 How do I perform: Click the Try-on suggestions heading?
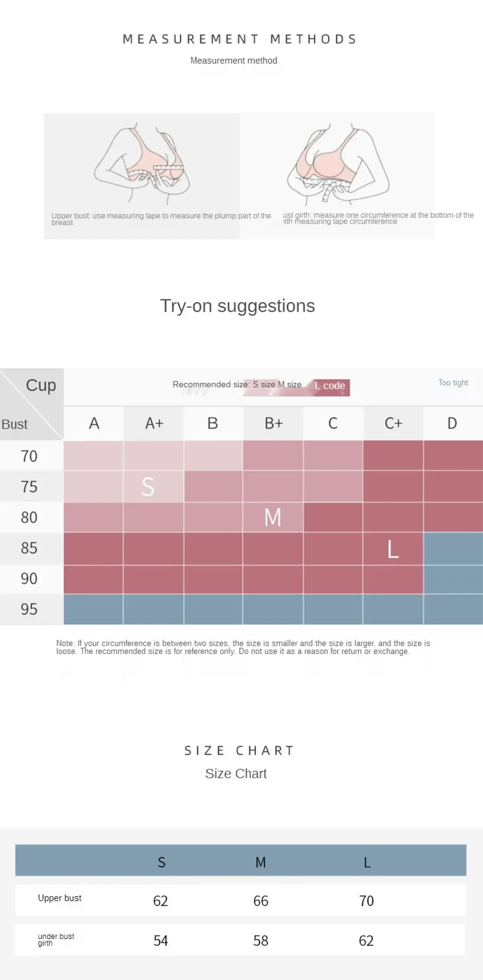(237, 306)
